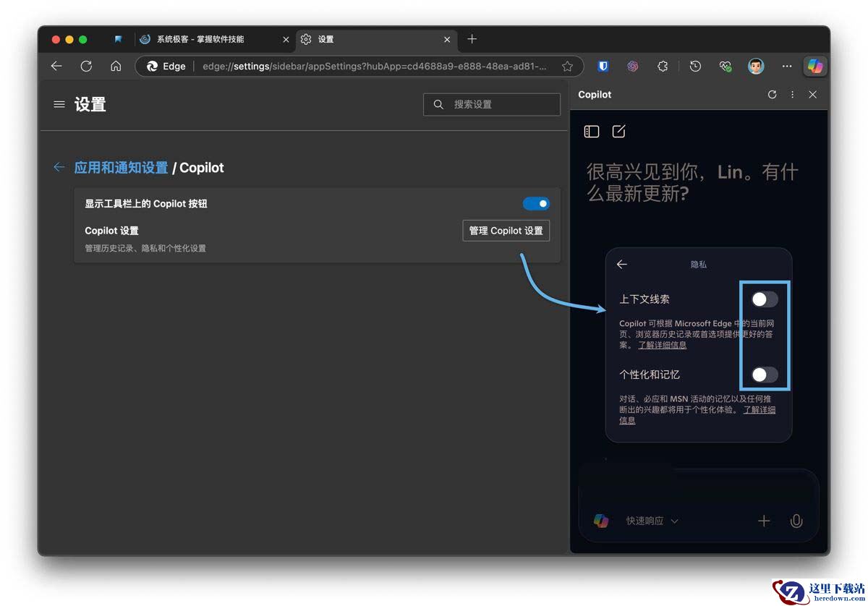Close the Copilot side pane

click(x=812, y=95)
